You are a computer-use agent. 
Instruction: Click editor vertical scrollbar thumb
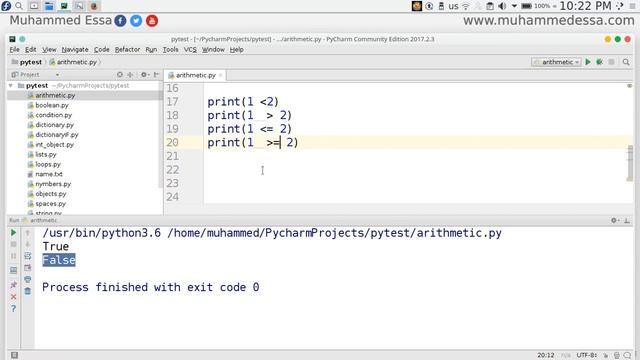click(630, 163)
